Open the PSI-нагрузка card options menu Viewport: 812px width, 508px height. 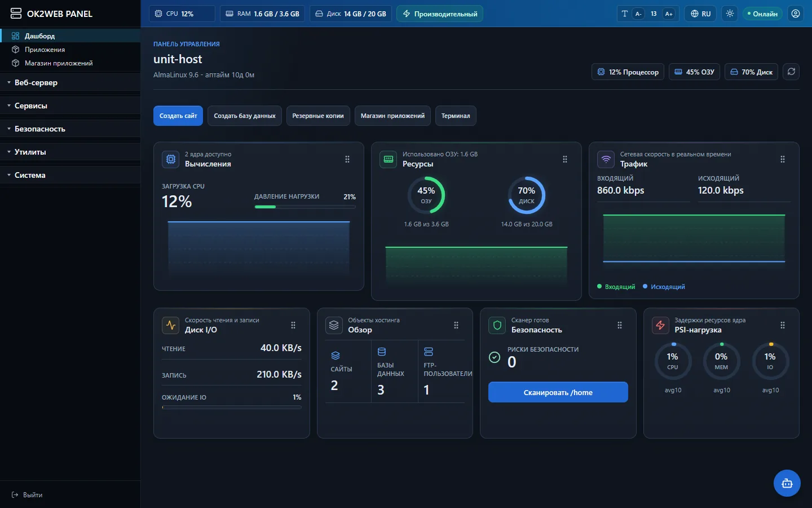click(x=783, y=325)
